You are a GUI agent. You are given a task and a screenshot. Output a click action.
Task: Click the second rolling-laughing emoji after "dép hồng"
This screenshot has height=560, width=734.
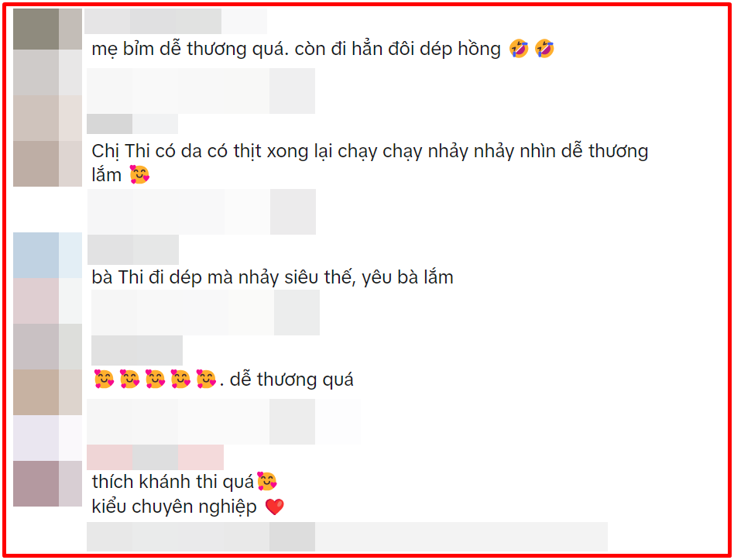tap(544, 49)
